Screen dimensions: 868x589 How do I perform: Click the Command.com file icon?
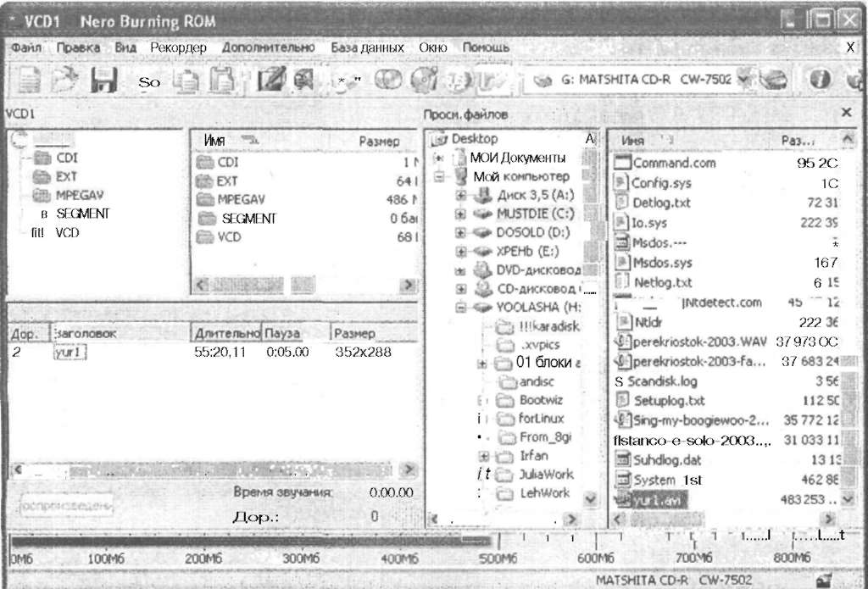pyautogui.click(x=623, y=163)
